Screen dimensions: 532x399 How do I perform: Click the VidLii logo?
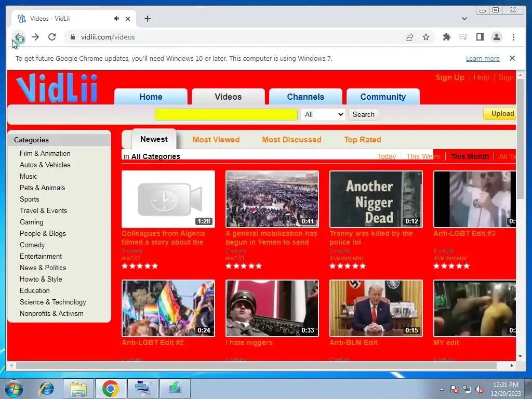pyautogui.click(x=57, y=88)
